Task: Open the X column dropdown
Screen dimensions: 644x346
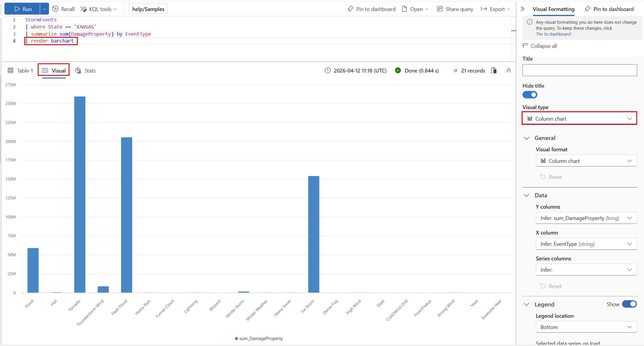Action: [x=586, y=244]
